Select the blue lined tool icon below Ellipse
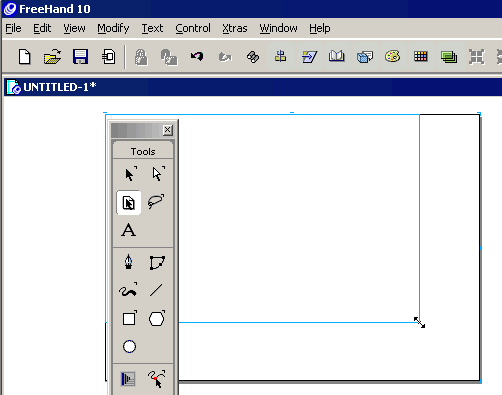This screenshot has width=502, height=395. click(x=128, y=379)
